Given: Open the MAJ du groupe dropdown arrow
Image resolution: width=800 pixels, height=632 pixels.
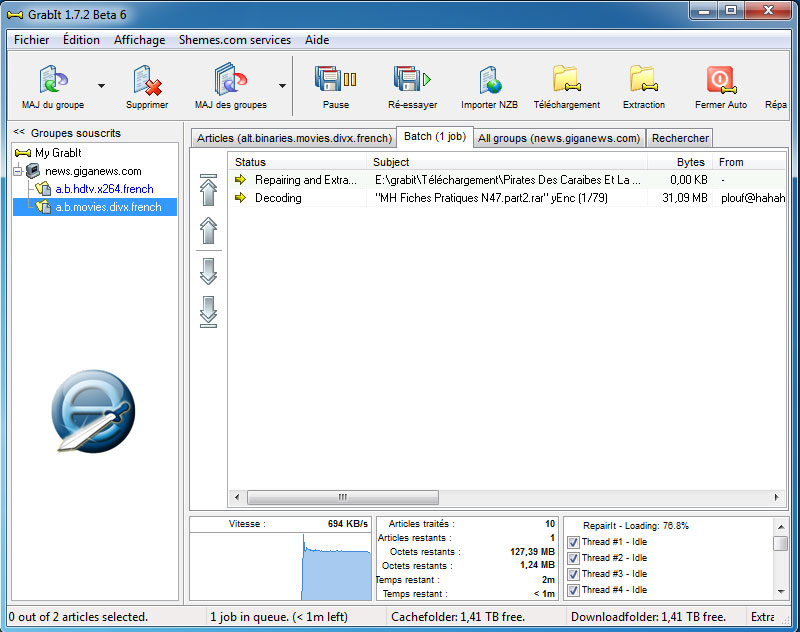Looking at the screenshot, I should point(102,86).
